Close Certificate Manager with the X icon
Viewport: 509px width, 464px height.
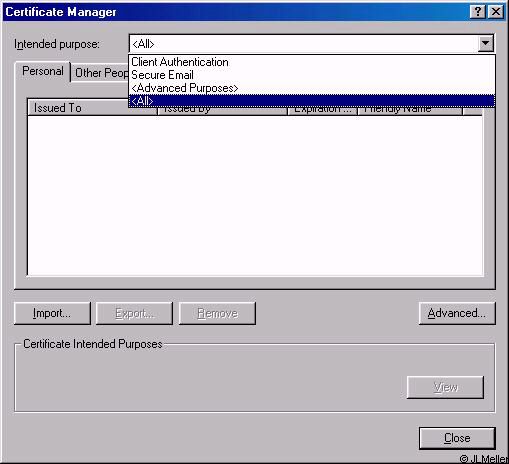(496, 12)
